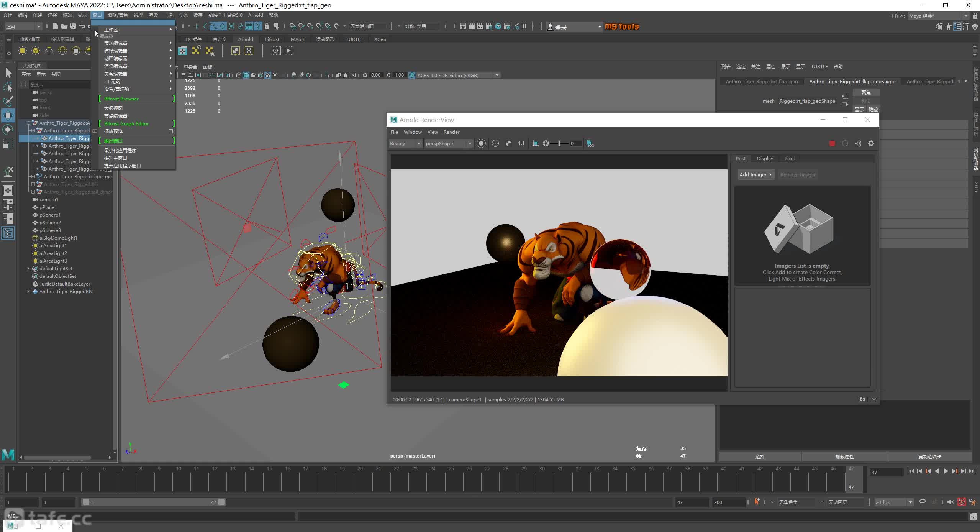Open the 渲染 menu set dropdown

[x=23, y=26]
